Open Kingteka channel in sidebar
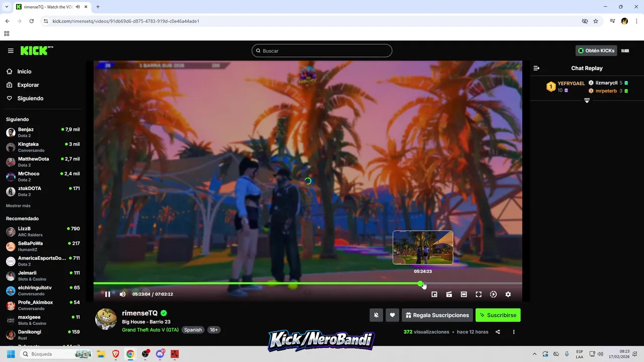The image size is (644, 362). click(x=42, y=147)
